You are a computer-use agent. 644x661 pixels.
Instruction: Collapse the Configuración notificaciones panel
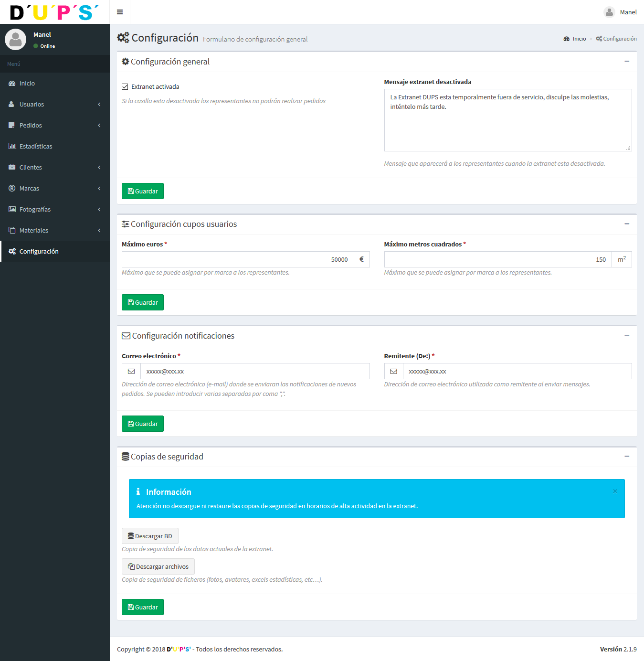(627, 335)
